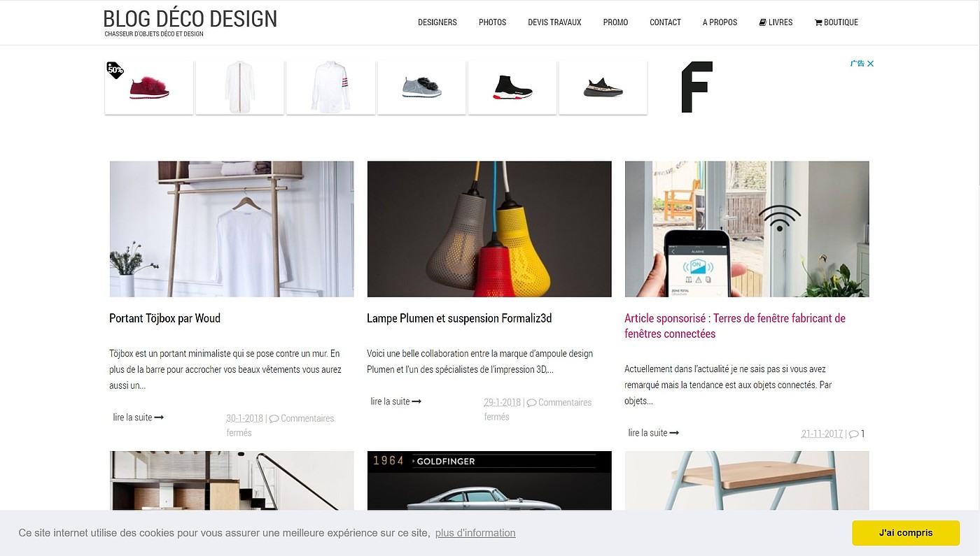The height and width of the screenshot is (556, 980).
Task: Close the advertisement banner with the X
Action: click(870, 64)
